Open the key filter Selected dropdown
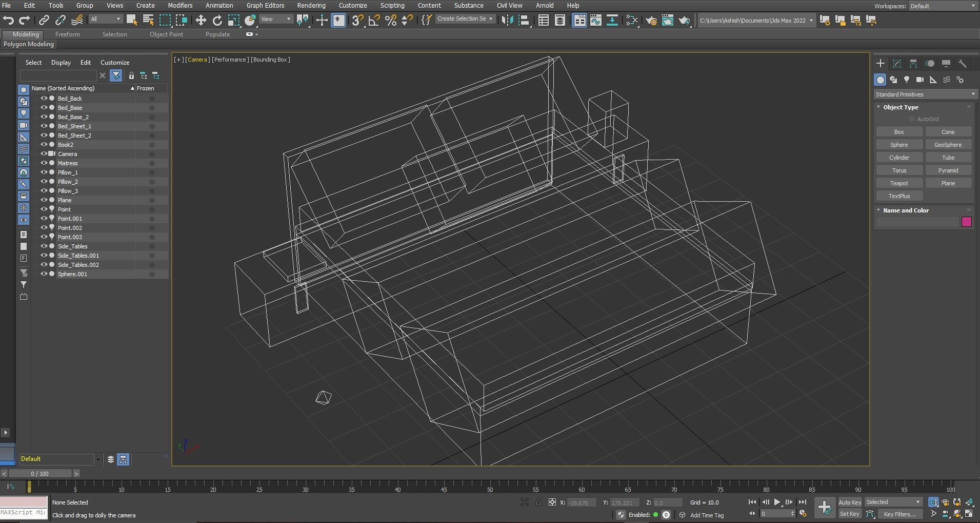Screen dimensions: 980x523 pos(894,502)
